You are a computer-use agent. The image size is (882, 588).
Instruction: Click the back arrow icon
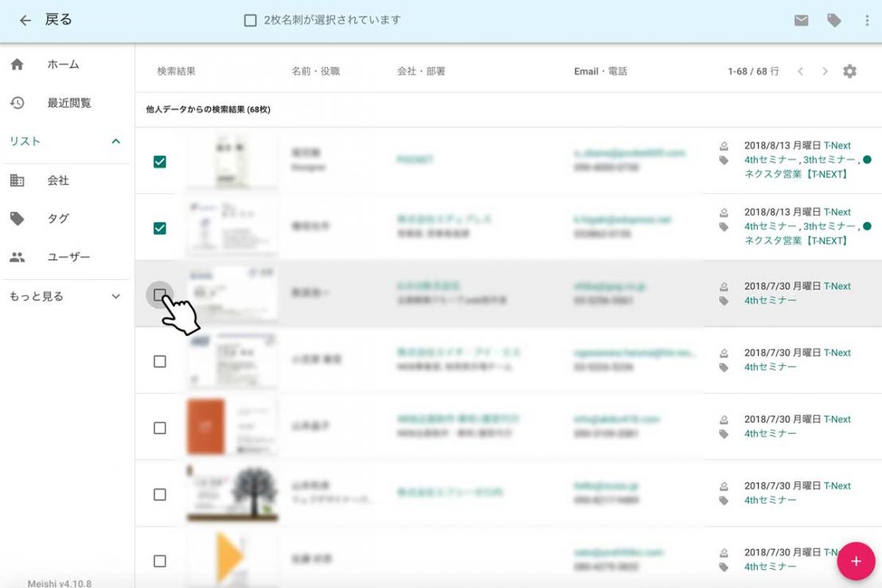(25, 21)
